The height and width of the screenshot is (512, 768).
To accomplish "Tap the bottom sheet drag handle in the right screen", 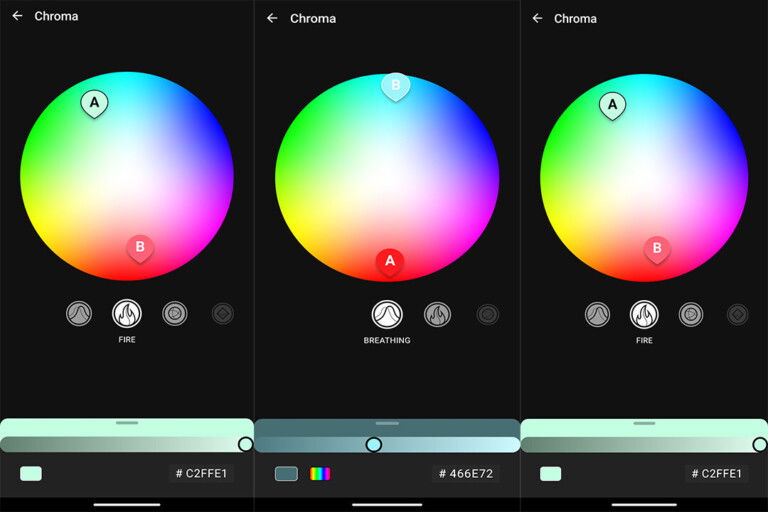I will click(644, 423).
